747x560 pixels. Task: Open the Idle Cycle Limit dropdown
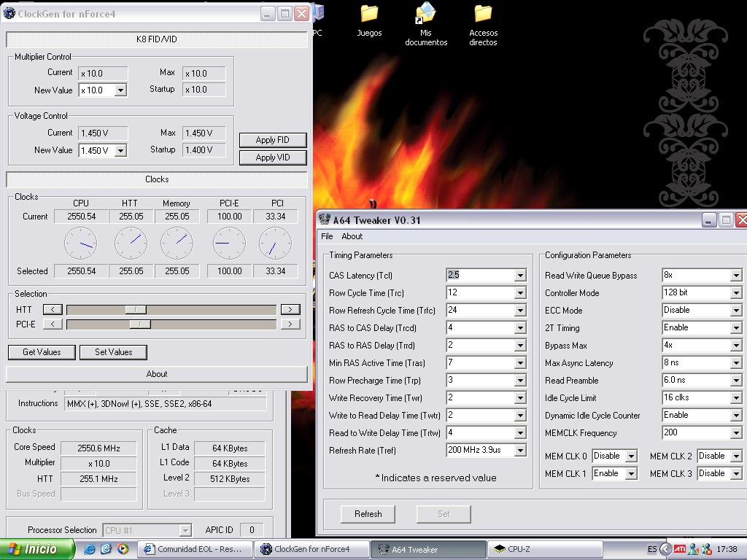click(x=736, y=398)
